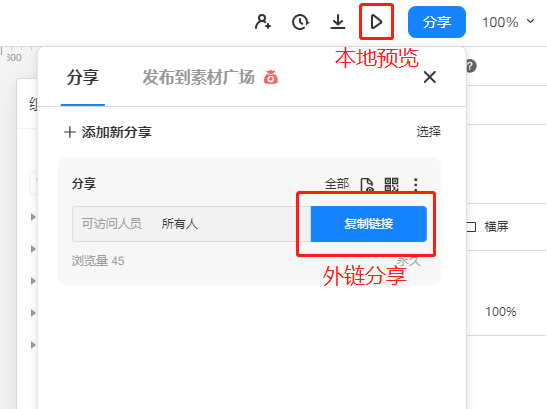The height and width of the screenshot is (409, 547).
Task: Show the QR code for share link
Action: click(391, 184)
